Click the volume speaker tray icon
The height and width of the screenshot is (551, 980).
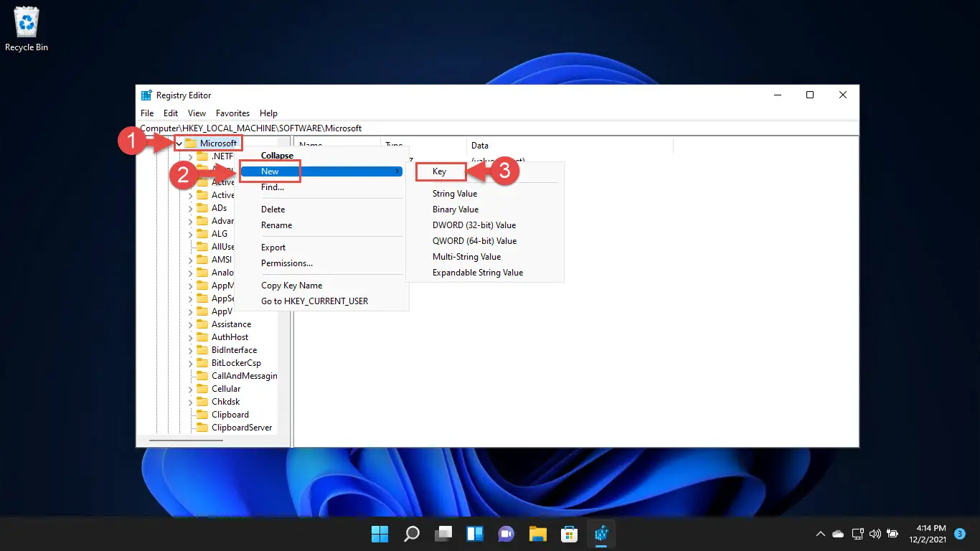coord(875,534)
